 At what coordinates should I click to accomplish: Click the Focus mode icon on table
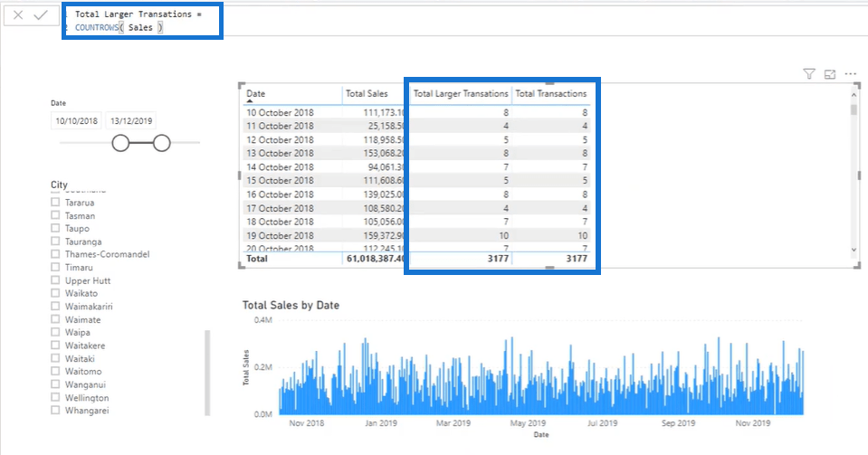[829, 74]
